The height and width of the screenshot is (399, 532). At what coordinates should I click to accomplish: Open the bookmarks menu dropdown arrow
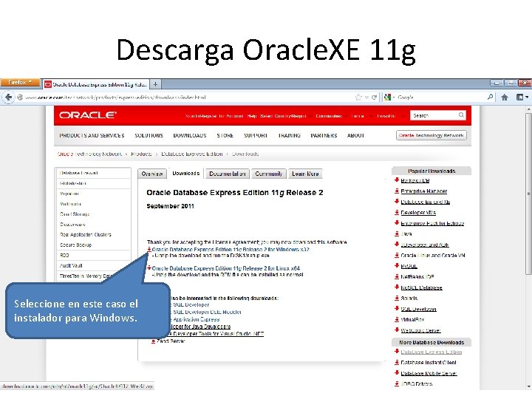(527, 98)
